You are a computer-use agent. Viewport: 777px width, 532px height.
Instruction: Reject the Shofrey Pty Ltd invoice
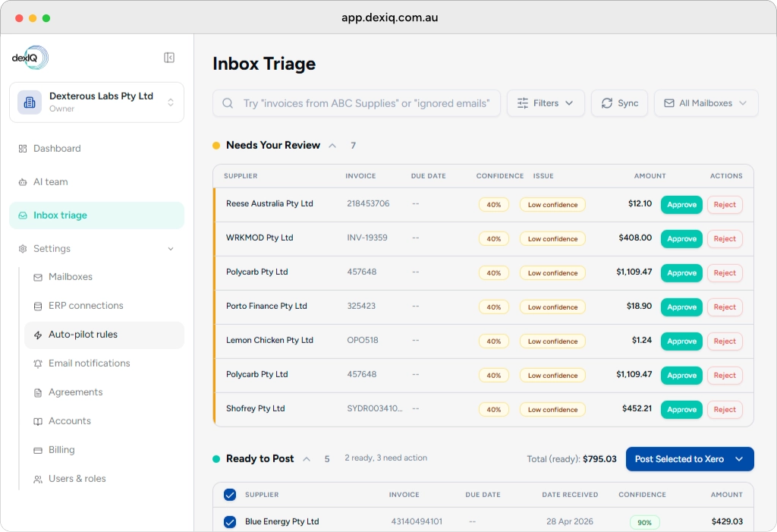pyautogui.click(x=725, y=410)
